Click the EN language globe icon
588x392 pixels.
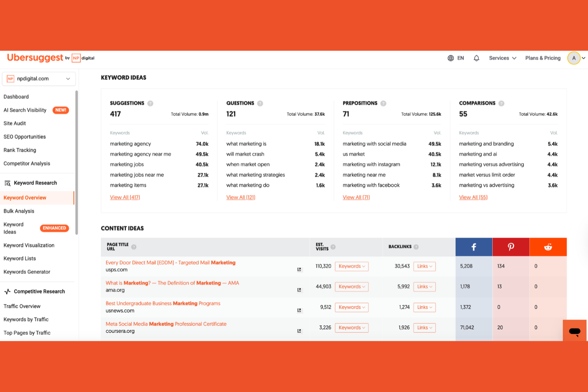point(451,58)
